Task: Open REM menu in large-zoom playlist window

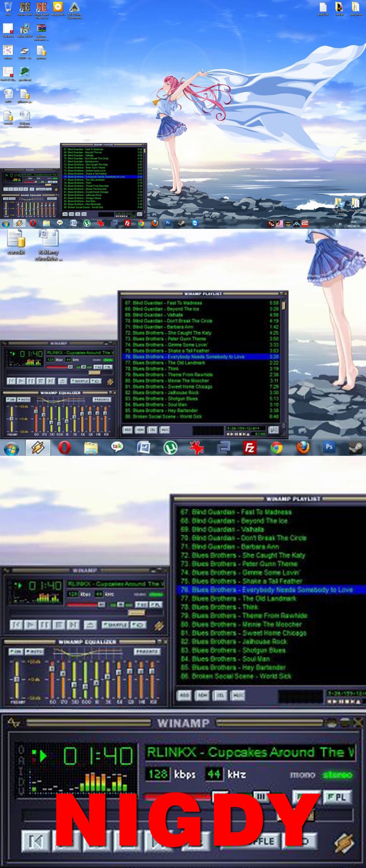Action: tap(202, 695)
